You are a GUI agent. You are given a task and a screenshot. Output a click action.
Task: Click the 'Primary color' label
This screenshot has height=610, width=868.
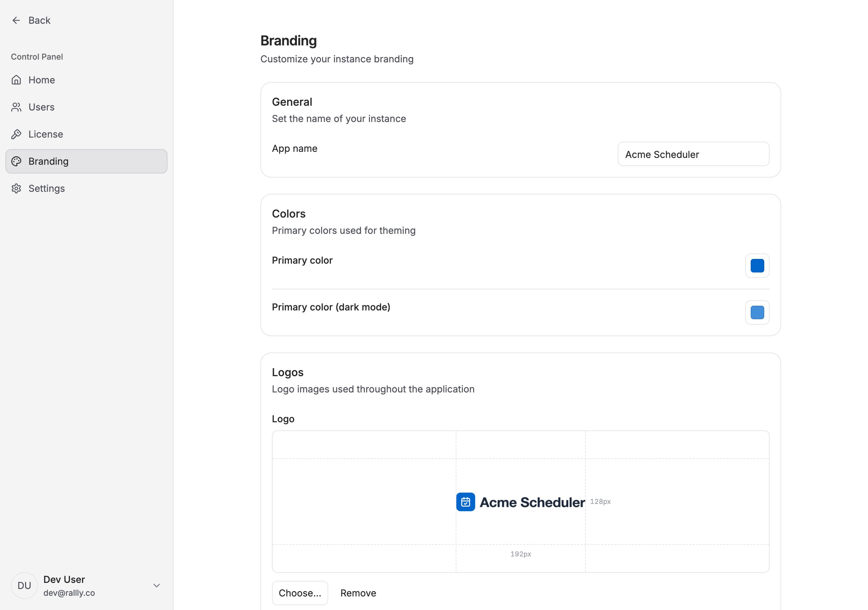[x=302, y=260]
